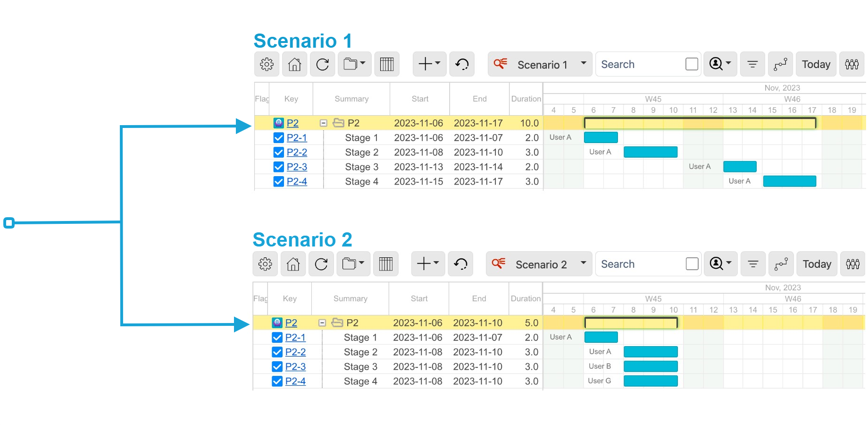Image resolution: width=868 pixels, height=425 pixels.
Task: Click reload icon in Scenario 2 toolbar
Action: coord(321,264)
